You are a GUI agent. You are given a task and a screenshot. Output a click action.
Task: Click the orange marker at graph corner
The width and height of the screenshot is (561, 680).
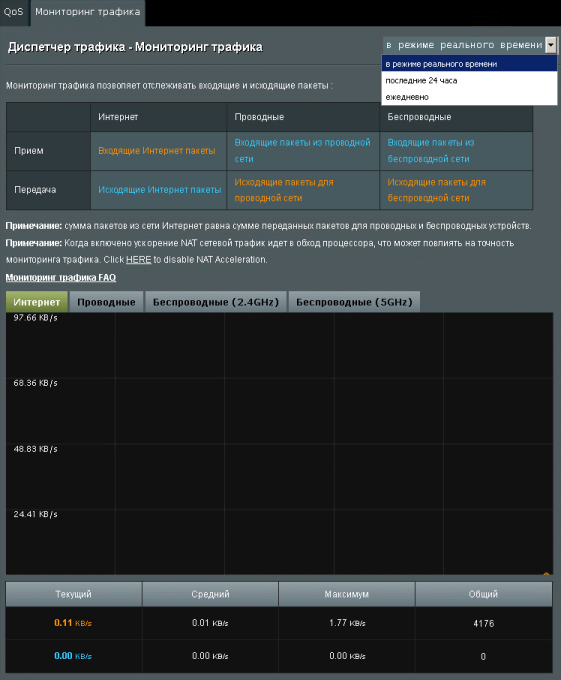546,573
